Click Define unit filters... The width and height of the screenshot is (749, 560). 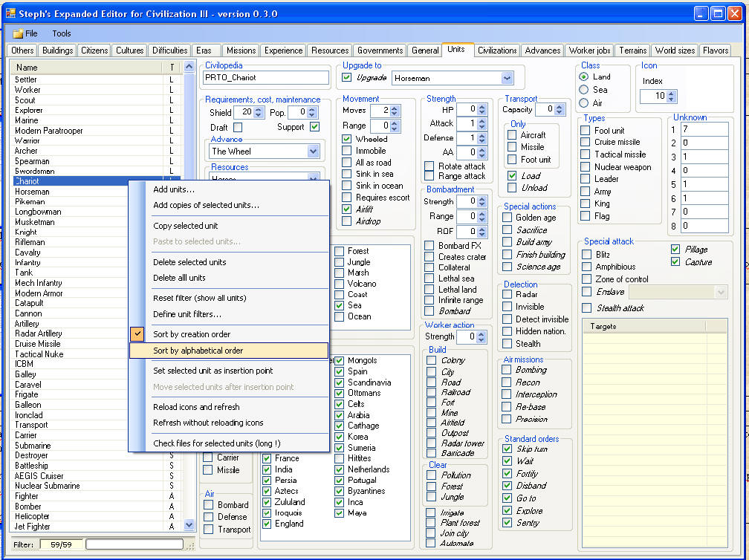(x=187, y=314)
